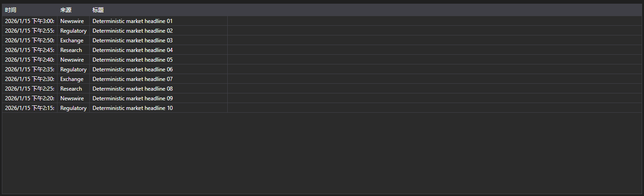Click the 下午2:25 timestamp cell

pyautogui.click(x=29, y=88)
